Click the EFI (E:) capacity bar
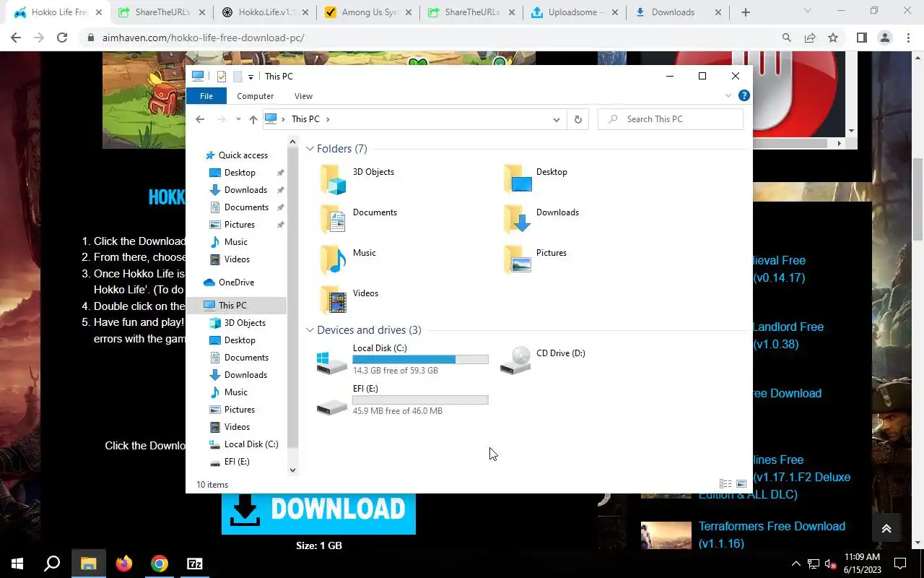The image size is (924, 578). coord(420,400)
